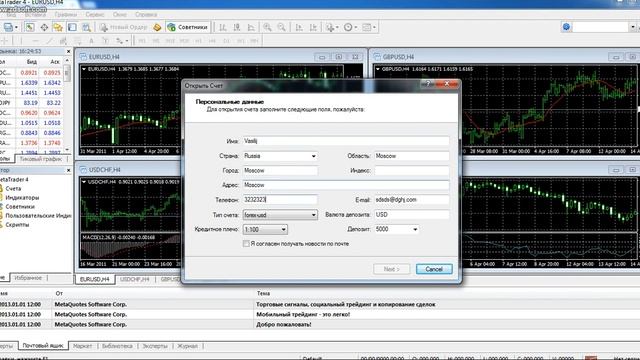The width and height of the screenshot is (640, 360).
Task: Switch to the Тиковый график tab
Action: pos(41,159)
